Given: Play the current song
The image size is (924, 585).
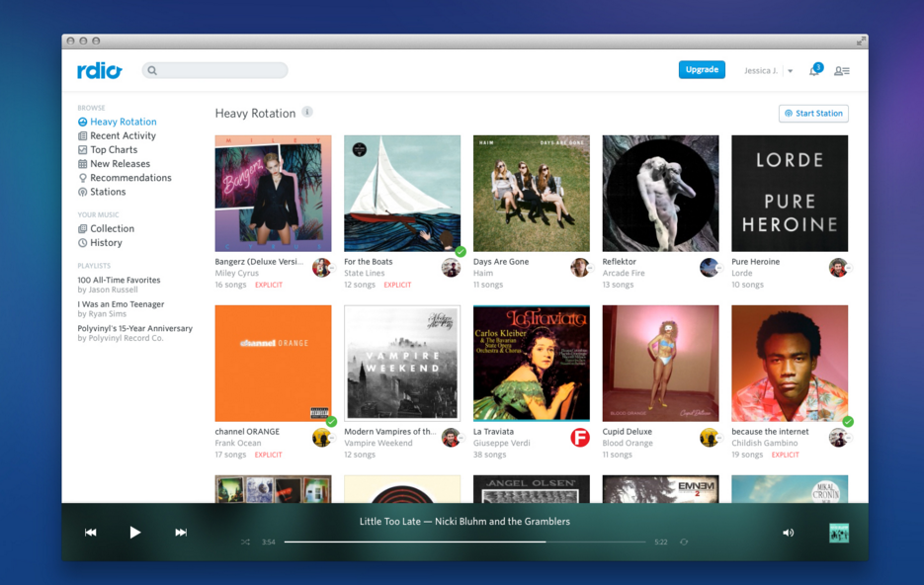Looking at the screenshot, I should point(135,532).
